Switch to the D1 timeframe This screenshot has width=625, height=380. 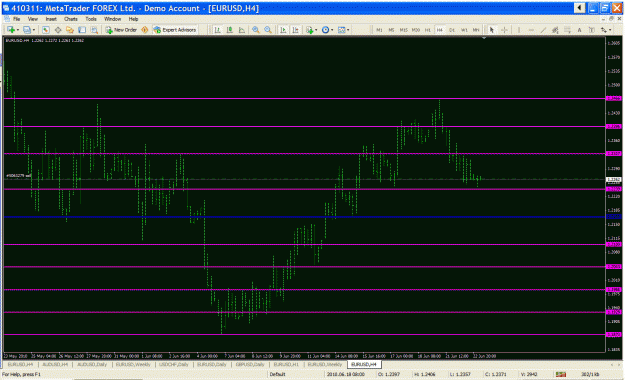pos(452,30)
